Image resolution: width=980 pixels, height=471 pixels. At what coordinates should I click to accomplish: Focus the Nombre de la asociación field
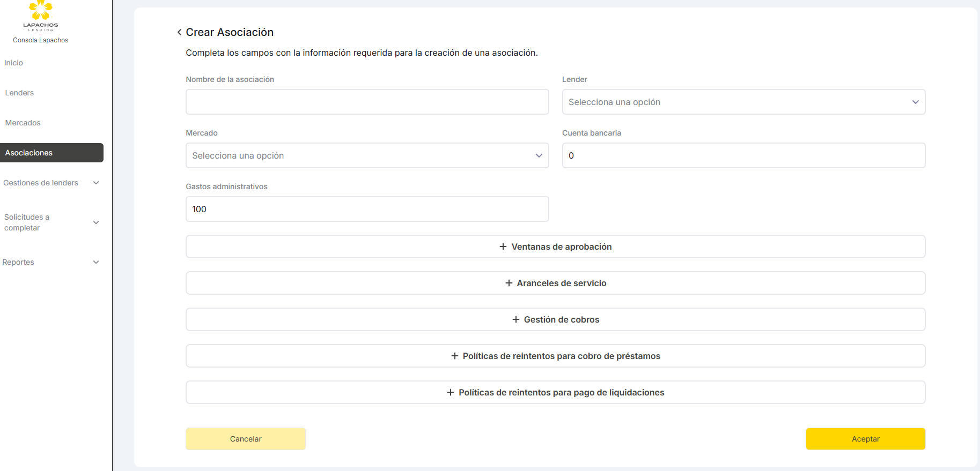click(x=367, y=102)
